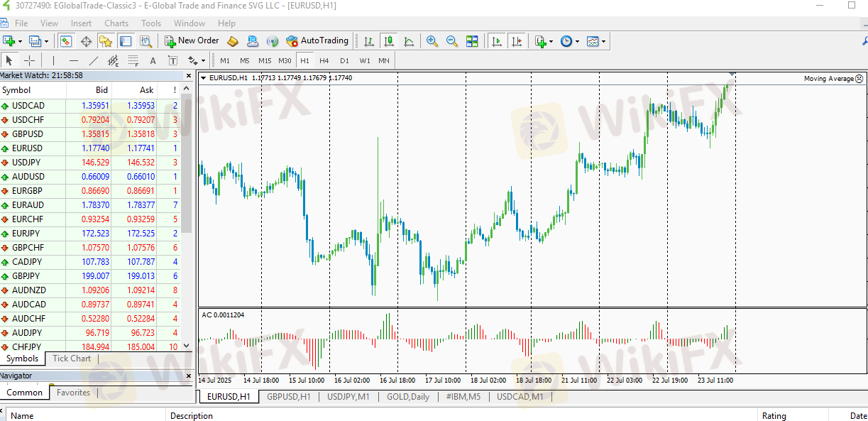The width and height of the screenshot is (868, 421).
Task: Switch timeframe to M1
Action: [x=225, y=60]
